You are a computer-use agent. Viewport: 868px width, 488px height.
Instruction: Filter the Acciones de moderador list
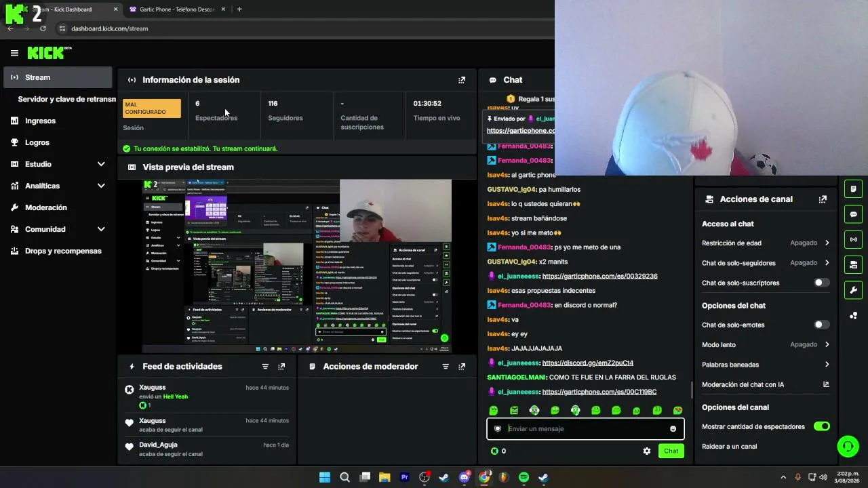[x=446, y=367]
